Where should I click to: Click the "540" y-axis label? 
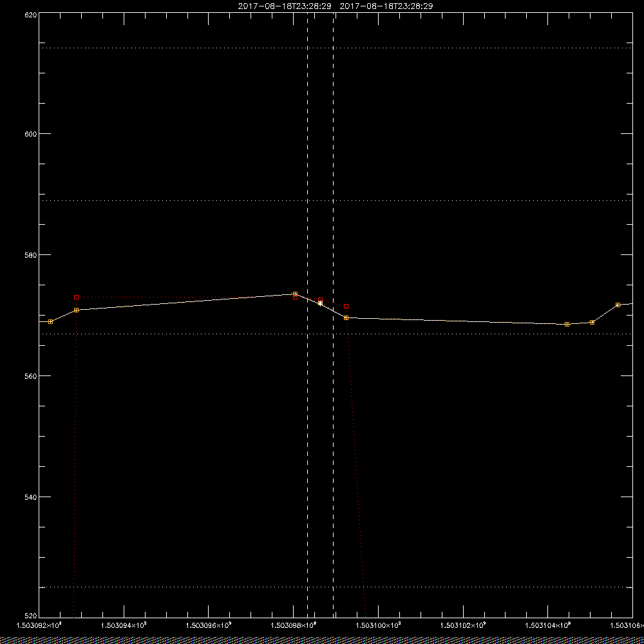[31, 497]
